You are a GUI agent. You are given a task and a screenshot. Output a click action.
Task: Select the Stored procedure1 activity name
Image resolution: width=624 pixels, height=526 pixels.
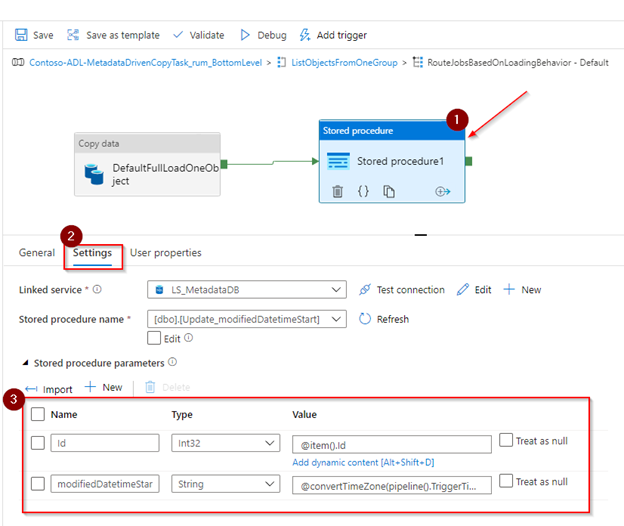[x=400, y=161]
